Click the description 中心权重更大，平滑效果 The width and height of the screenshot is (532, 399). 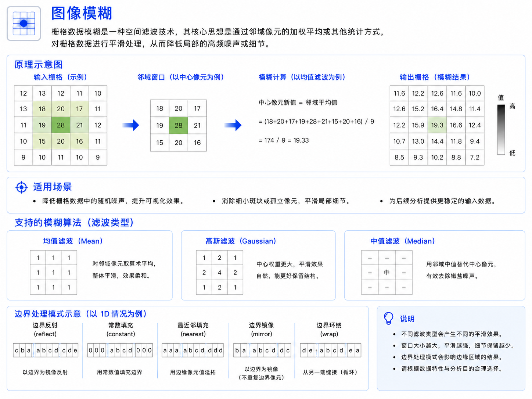pyautogui.click(x=290, y=264)
